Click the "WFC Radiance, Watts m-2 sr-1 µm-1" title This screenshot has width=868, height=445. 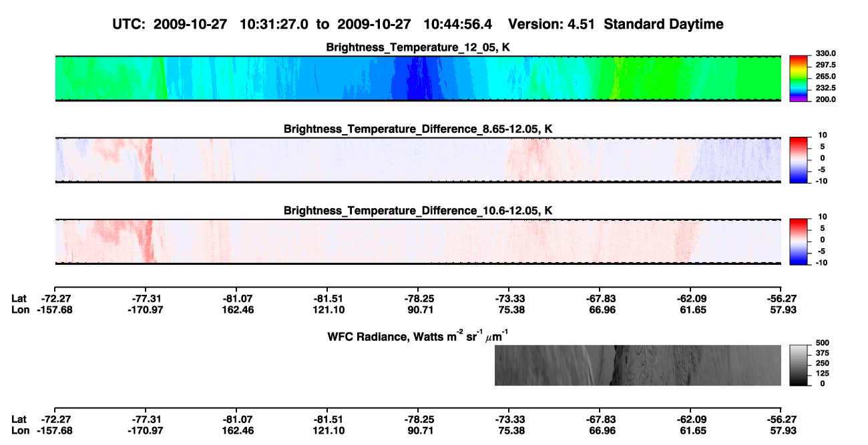point(418,336)
